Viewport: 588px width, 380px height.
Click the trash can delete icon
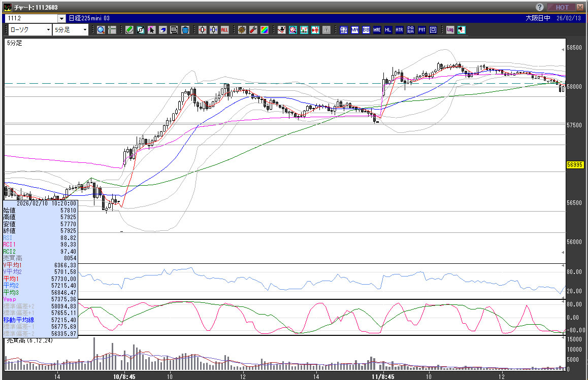point(185,30)
